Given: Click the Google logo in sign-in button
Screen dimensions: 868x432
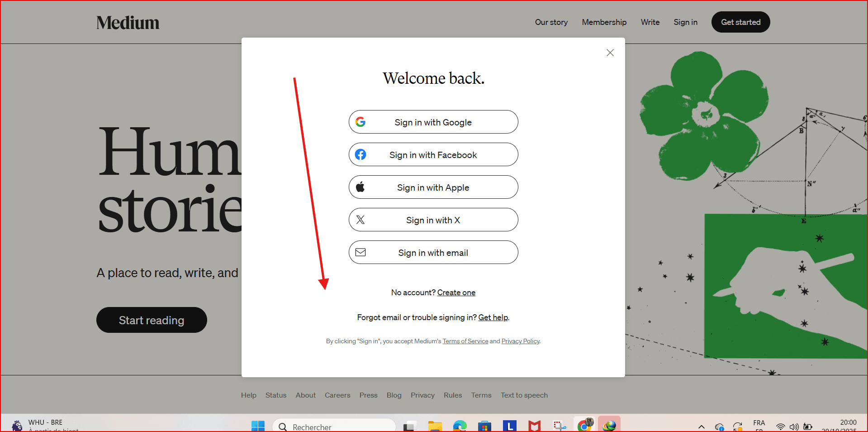Looking at the screenshot, I should tap(360, 122).
